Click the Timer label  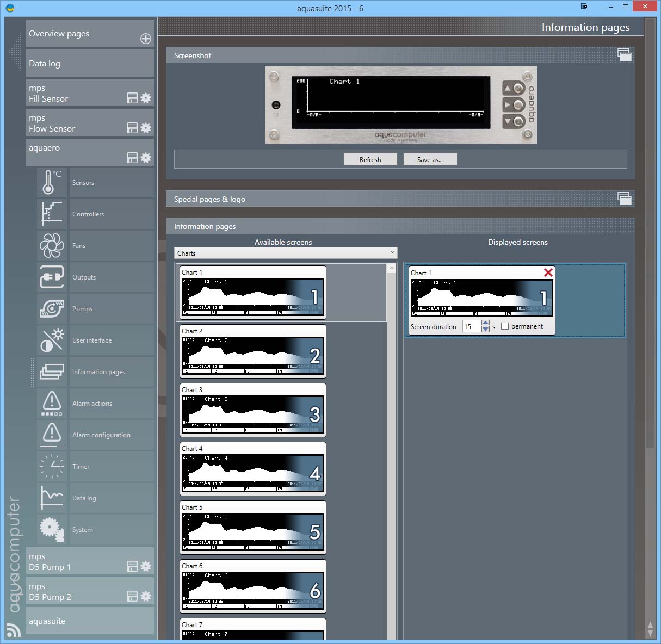(x=81, y=467)
